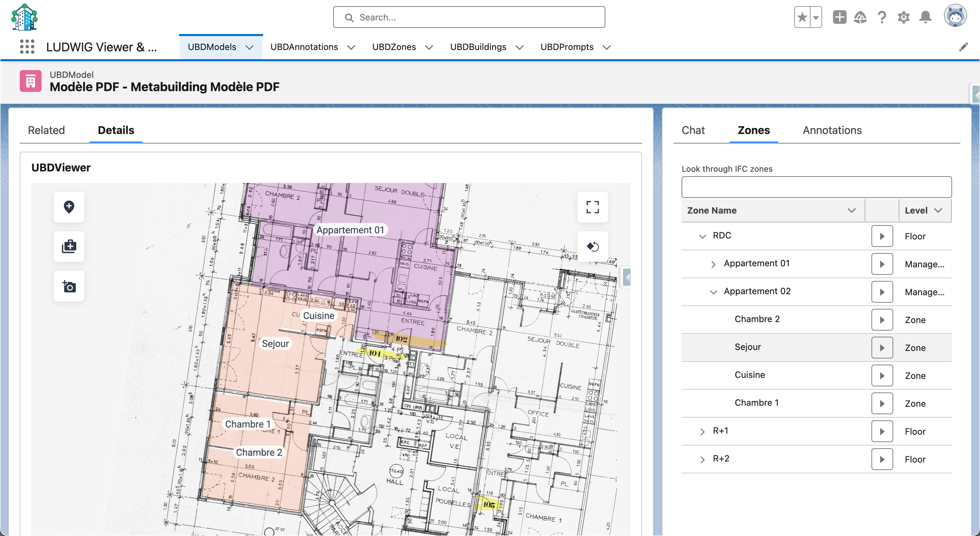Enter fullscreen mode in the viewer
Screen dimensions: 980x536
pyautogui.click(x=592, y=207)
